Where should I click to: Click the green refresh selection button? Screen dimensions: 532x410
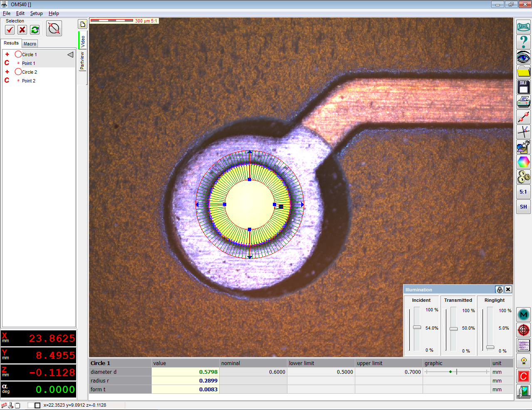coord(35,30)
